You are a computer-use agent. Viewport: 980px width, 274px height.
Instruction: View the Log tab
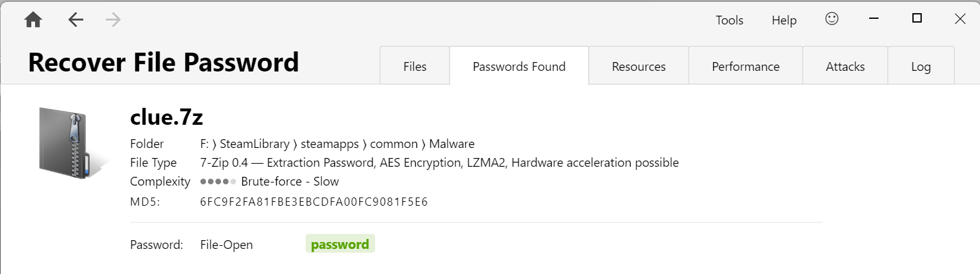[921, 66]
